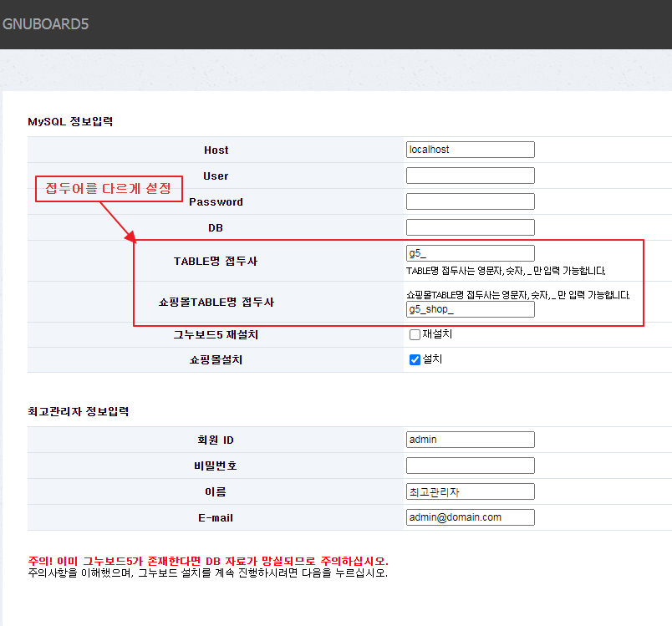Click the '이름' row label
The height and width of the screenshot is (626, 672).
coord(216,492)
